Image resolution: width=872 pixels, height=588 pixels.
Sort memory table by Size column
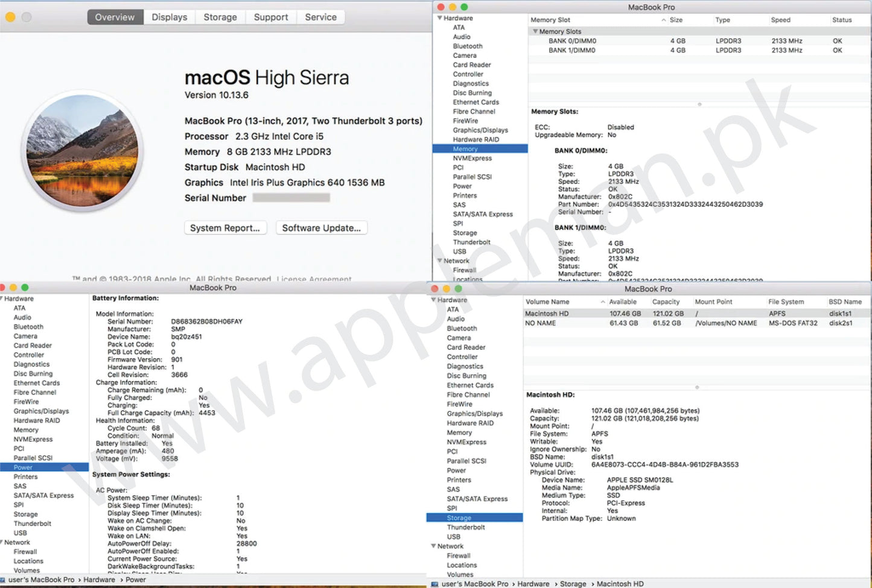pos(676,20)
